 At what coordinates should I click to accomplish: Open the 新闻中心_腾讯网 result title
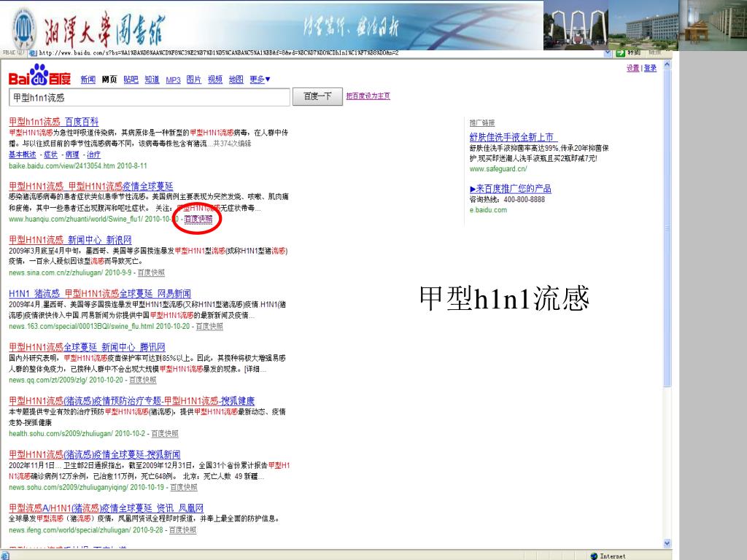click(x=88, y=348)
